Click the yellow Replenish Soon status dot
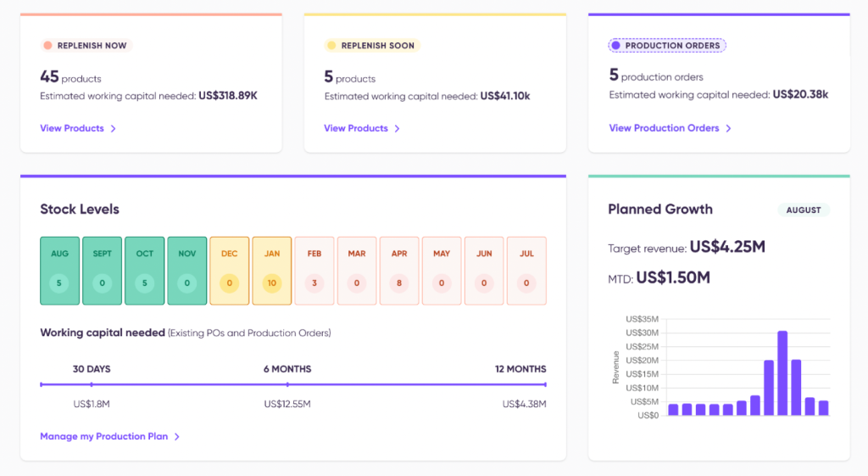 [x=331, y=46]
